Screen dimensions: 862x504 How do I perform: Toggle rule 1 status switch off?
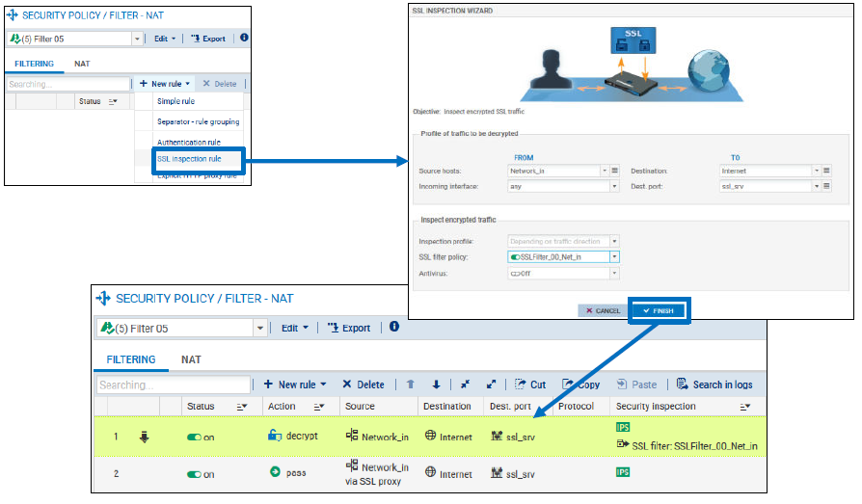[194, 438]
